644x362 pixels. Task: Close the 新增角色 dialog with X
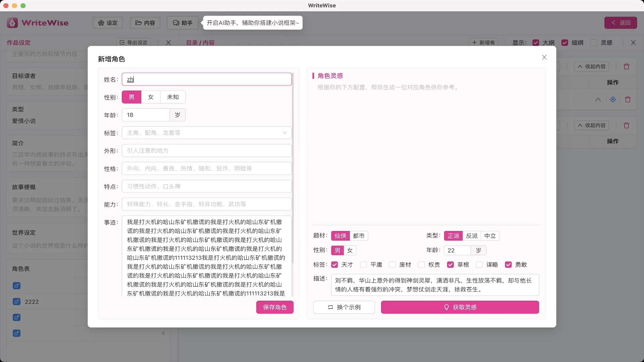(x=544, y=57)
